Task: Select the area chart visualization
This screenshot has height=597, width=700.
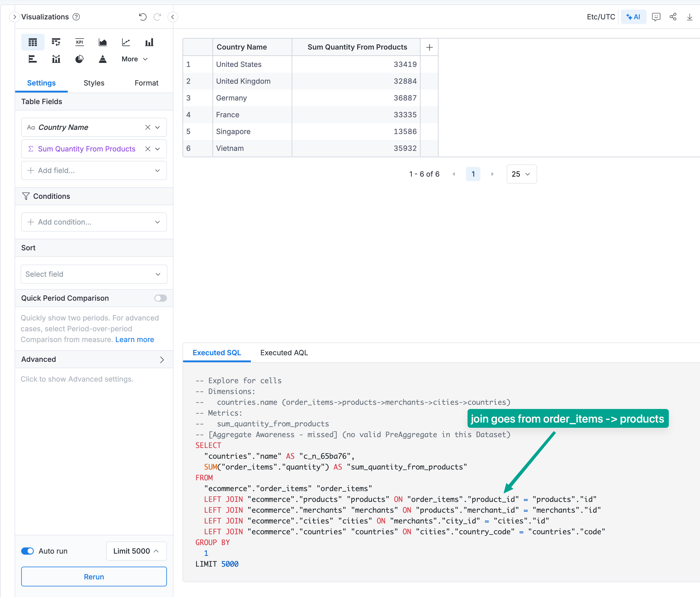Action: [x=103, y=42]
